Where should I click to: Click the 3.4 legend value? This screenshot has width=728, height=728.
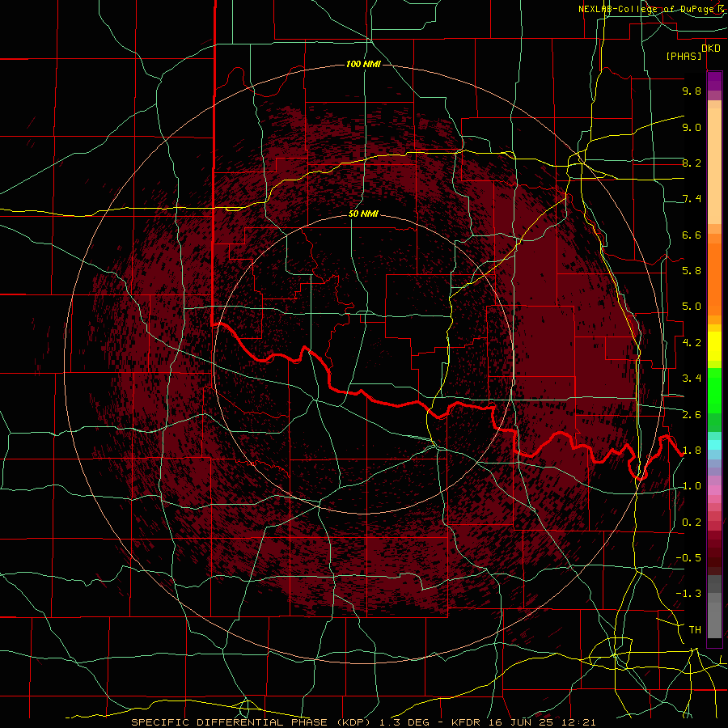pyautogui.click(x=692, y=379)
